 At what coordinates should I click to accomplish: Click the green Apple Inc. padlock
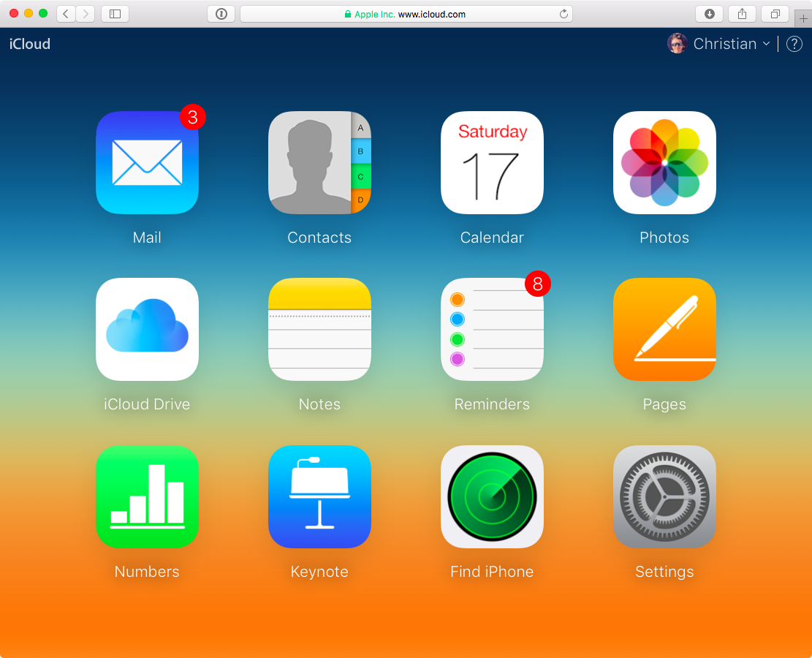tap(348, 15)
